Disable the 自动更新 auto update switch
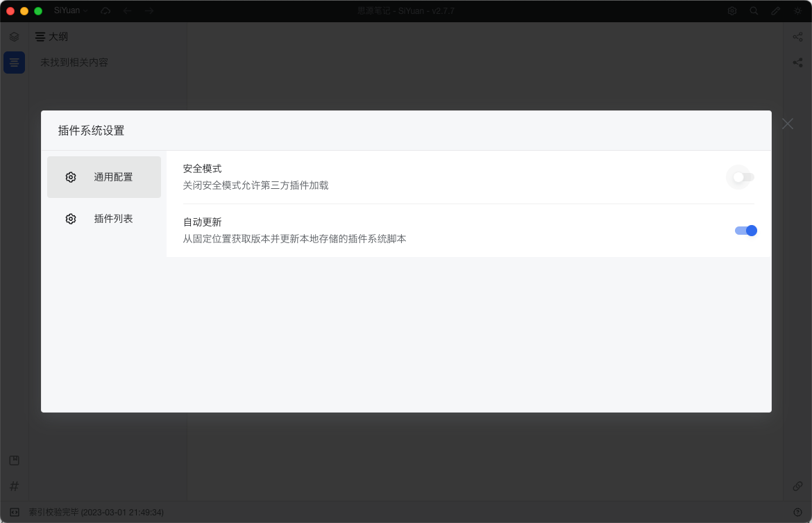Screen dimensions: 812x523 [745, 231]
